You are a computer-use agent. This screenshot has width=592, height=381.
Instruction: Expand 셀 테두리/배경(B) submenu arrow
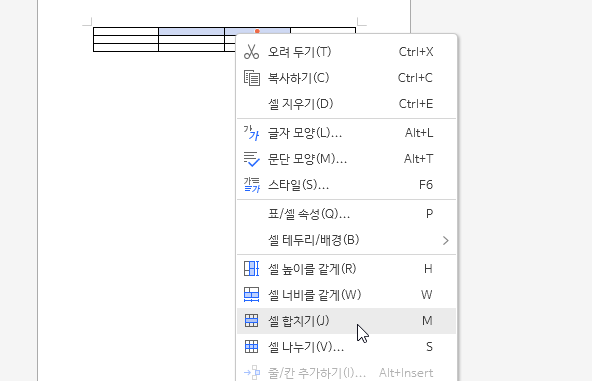(446, 241)
